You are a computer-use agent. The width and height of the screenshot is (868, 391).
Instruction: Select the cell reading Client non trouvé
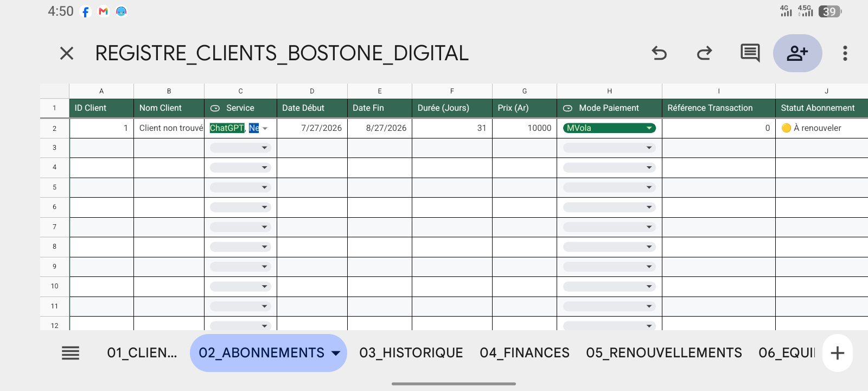tap(169, 128)
